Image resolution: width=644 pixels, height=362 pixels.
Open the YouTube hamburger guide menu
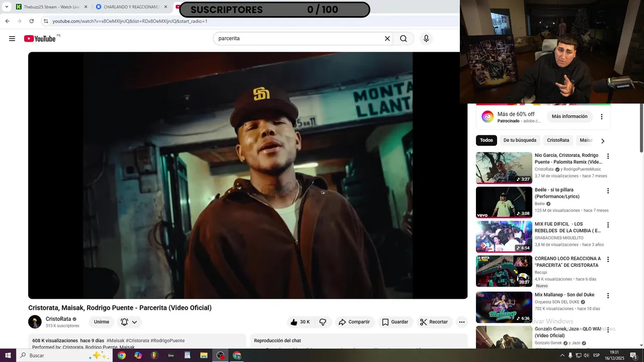12,39
